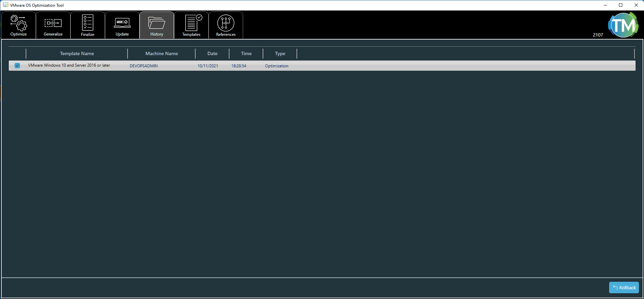The image size is (644, 299).
Task: Switch to the Generalize tab
Action: tap(53, 25)
